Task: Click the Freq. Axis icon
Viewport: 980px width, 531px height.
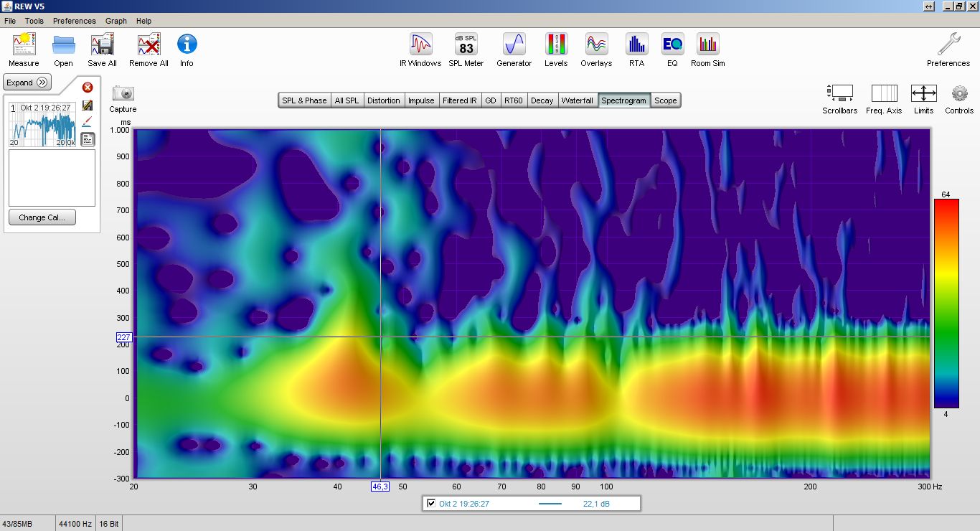Action: 885,93
